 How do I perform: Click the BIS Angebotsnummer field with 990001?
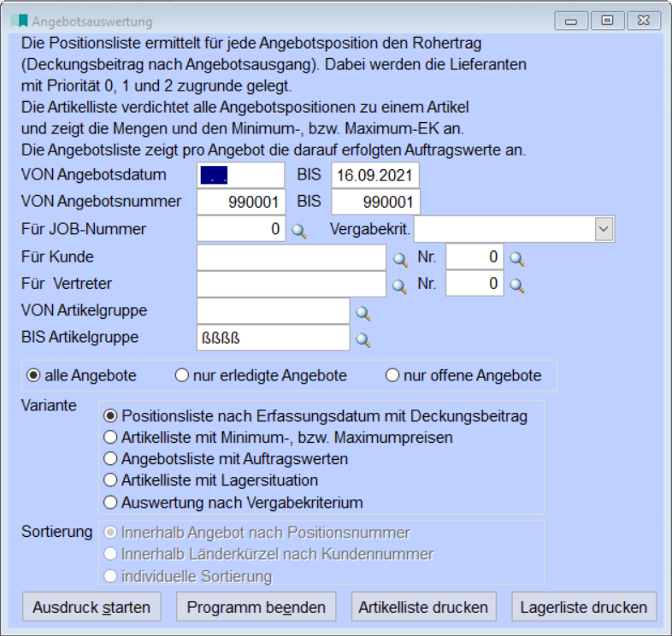point(376,202)
